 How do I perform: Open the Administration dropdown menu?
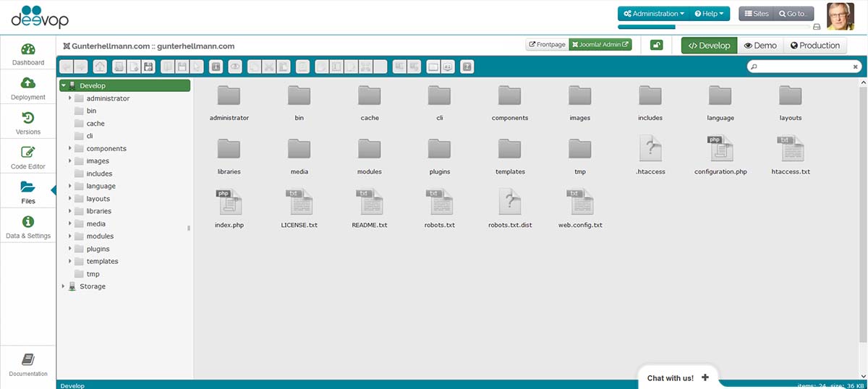[x=653, y=14]
